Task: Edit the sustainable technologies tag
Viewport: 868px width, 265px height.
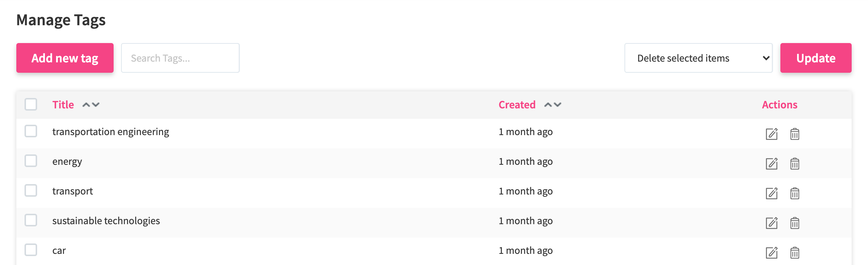Action: tap(771, 223)
